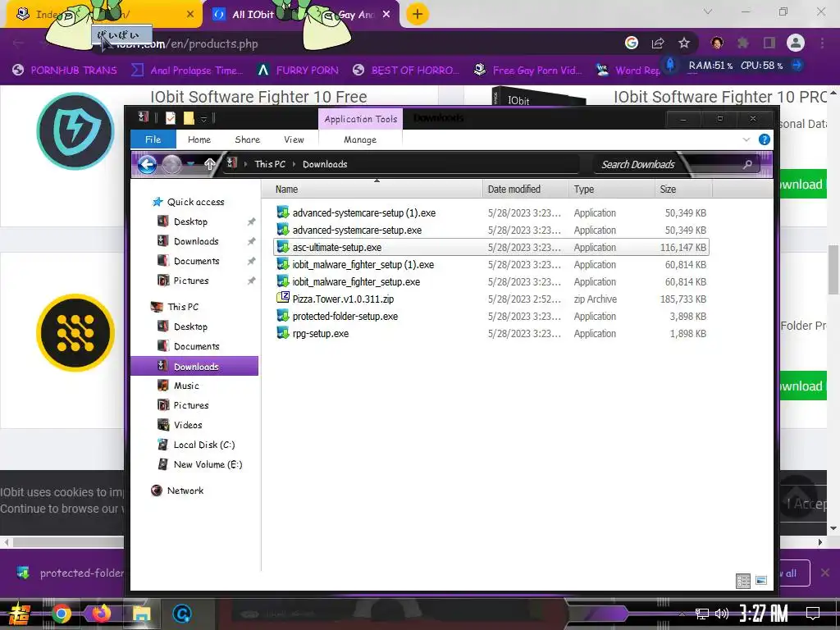Unpin Documents from Quick access
This screenshot has width=840, height=630.
tap(251, 261)
